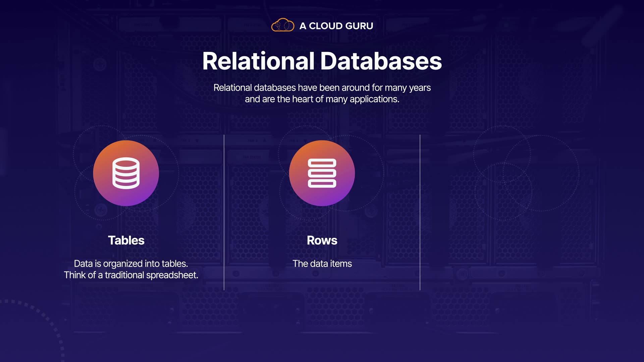
Task: Click the line 'and are the heart of many applications'
Action: 322,99
